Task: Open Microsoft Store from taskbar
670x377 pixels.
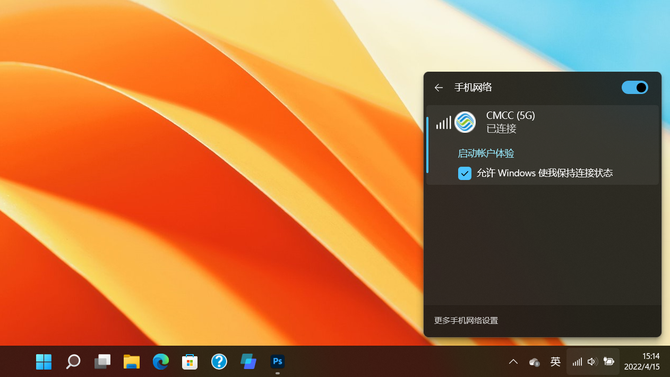Action: (190, 362)
